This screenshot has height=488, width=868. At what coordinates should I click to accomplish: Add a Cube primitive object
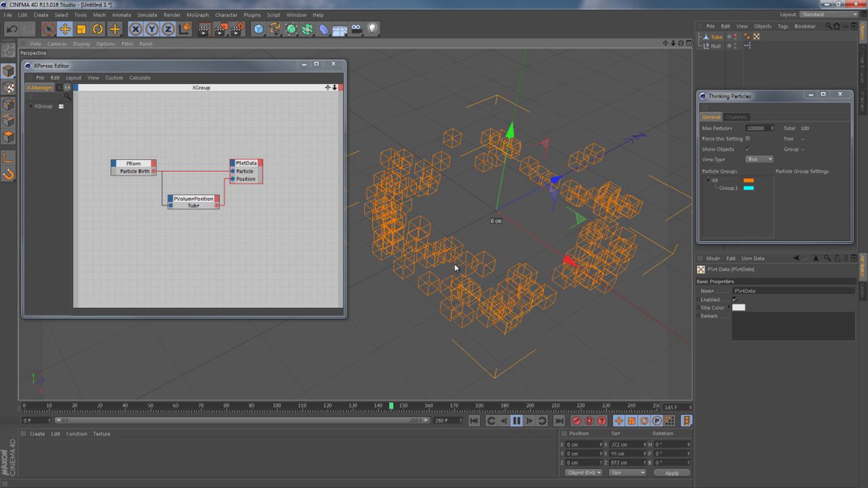(258, 29)
